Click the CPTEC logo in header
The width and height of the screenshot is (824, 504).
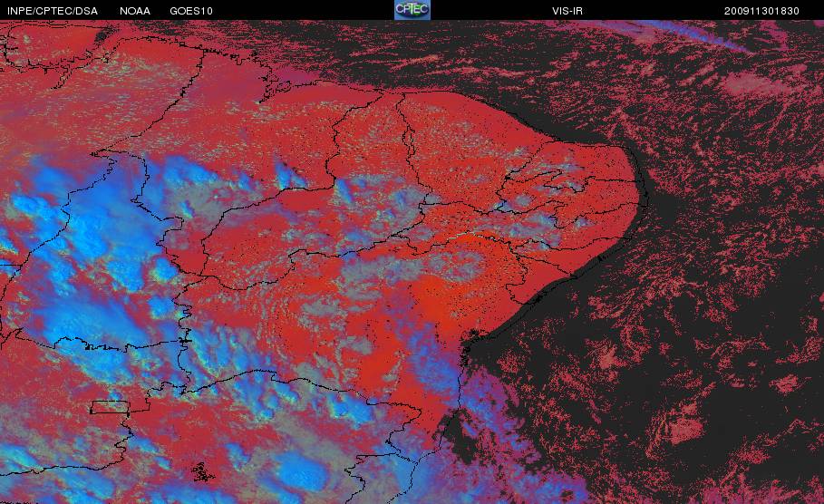(x=412, y=10)
